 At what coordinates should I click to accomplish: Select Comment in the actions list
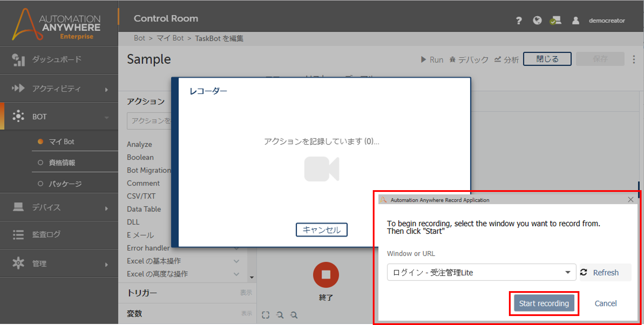(x=143, y=183)
